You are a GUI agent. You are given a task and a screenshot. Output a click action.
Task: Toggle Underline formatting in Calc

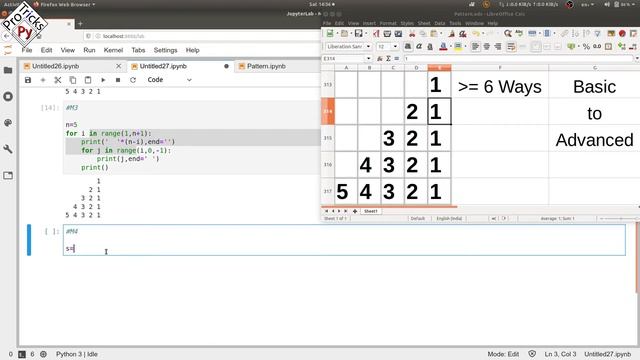click(430, 47)
